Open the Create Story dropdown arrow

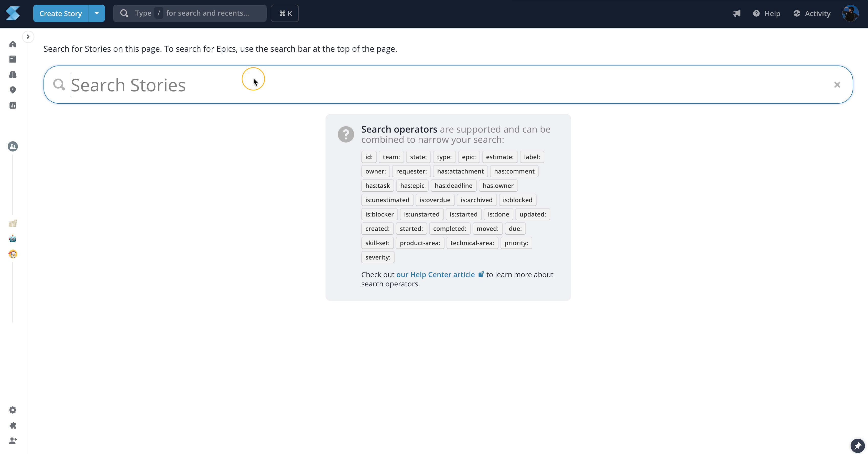pos(97,14)
